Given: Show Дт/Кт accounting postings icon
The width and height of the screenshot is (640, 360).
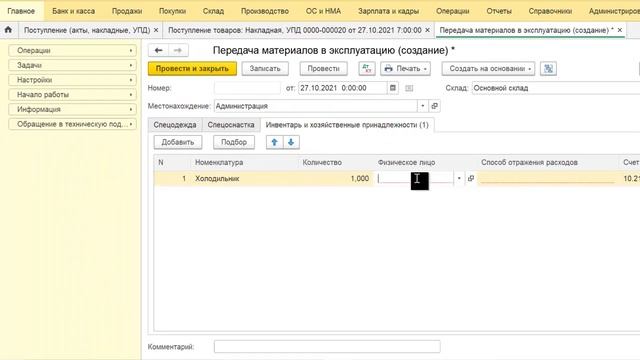Looking at the screenshot, I should [367, 69].
